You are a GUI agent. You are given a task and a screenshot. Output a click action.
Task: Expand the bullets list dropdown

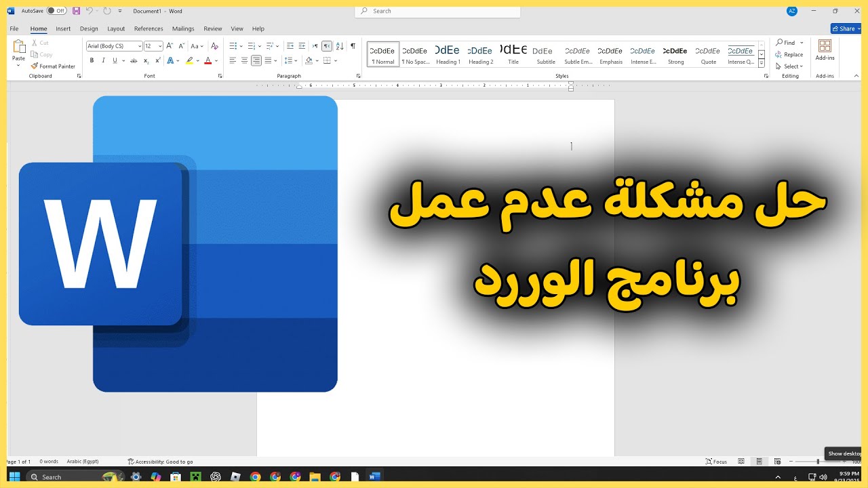click(x=241, y=46)
